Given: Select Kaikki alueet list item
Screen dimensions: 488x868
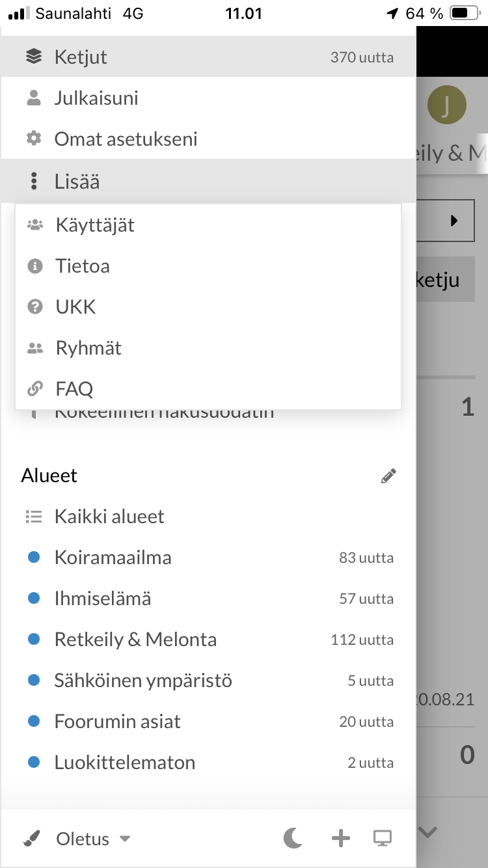Looking at the screenshot, I should click(x=109, y=517).
